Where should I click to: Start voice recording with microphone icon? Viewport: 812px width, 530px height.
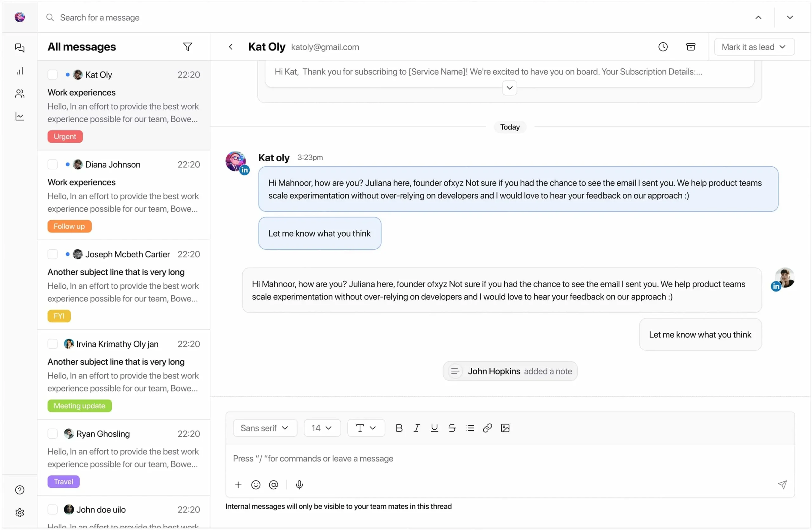click(299, 485)
